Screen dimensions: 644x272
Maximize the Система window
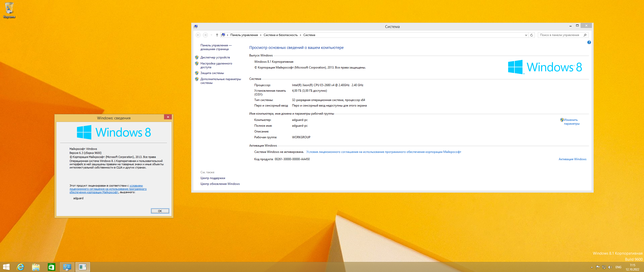(577, 26)
